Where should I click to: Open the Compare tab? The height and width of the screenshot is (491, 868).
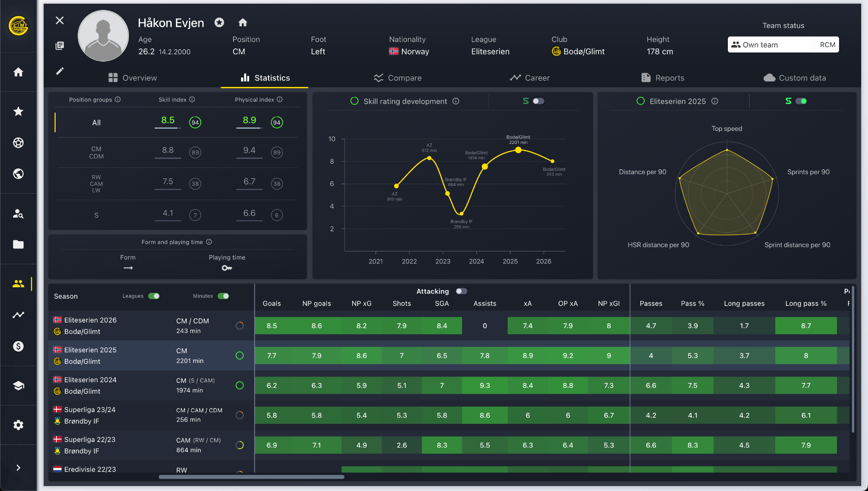coord(397,78)
